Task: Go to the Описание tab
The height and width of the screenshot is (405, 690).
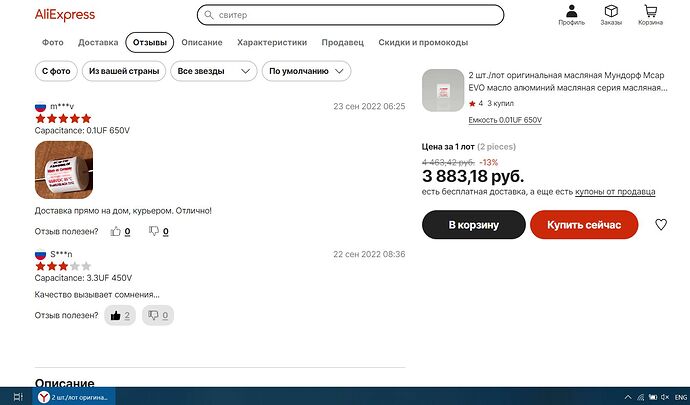Action: coord(202,43)
